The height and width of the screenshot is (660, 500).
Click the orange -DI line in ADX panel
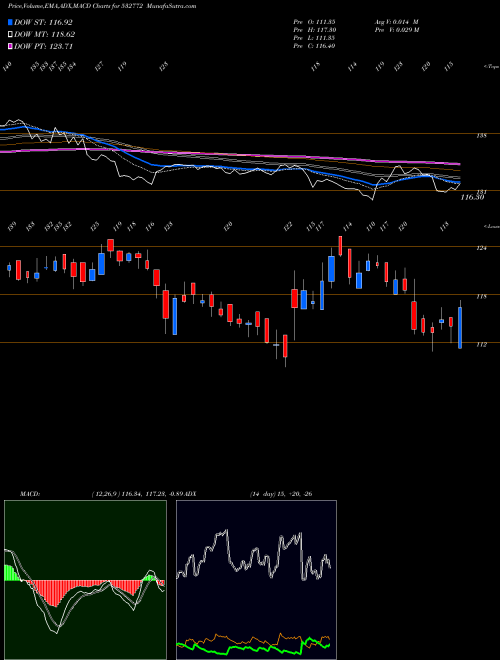click(253, 639)
